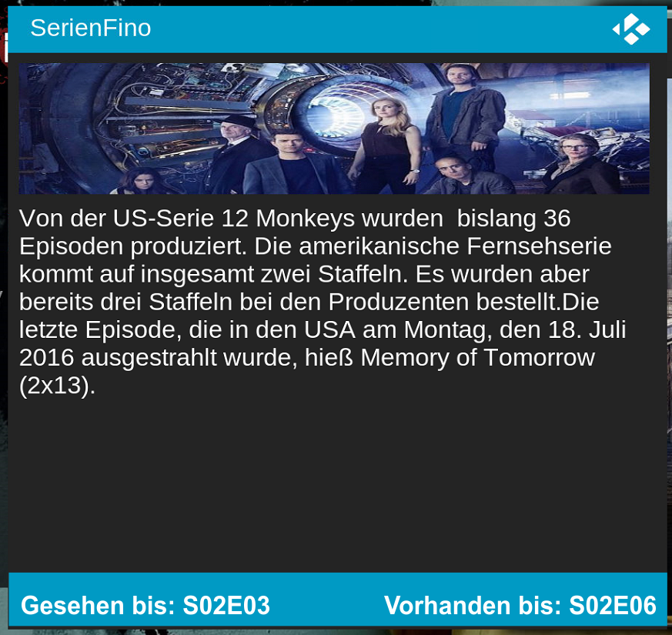This screenshot has height=635, width=672.
Task: Click the "Memory of Tomorrow" episode title
Action: pyautogui.click(x=477, y=357)
